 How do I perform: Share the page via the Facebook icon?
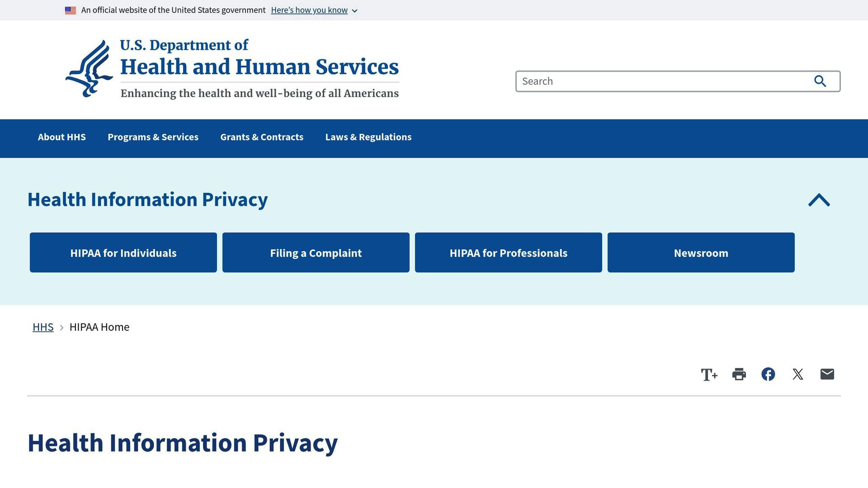click(768, 374)
